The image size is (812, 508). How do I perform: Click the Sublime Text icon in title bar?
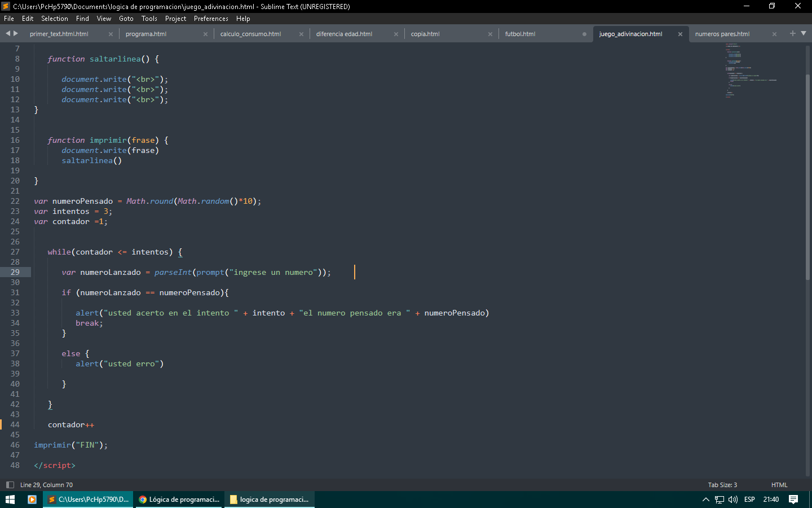click(6, 6)
